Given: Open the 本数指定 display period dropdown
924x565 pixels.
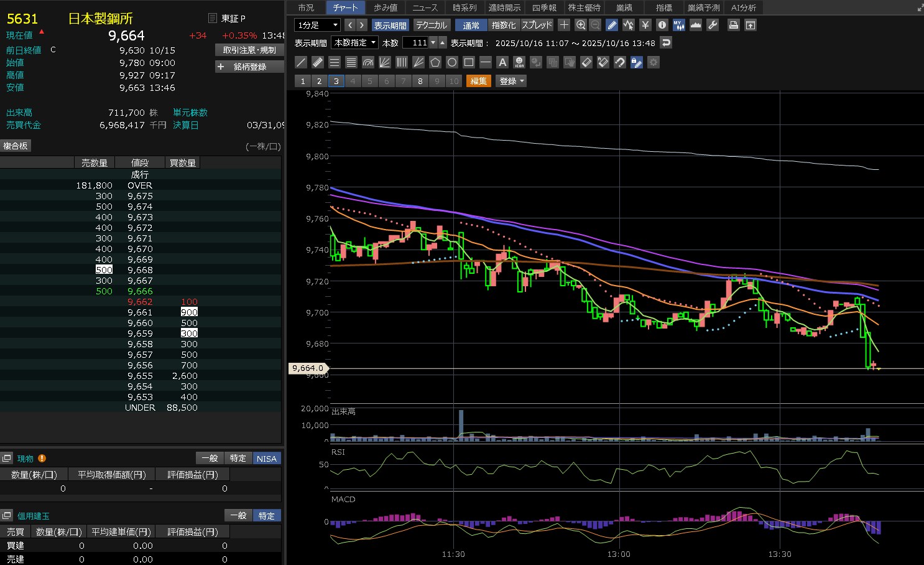Looking at the screenshot, I should [x=354, y=43].
